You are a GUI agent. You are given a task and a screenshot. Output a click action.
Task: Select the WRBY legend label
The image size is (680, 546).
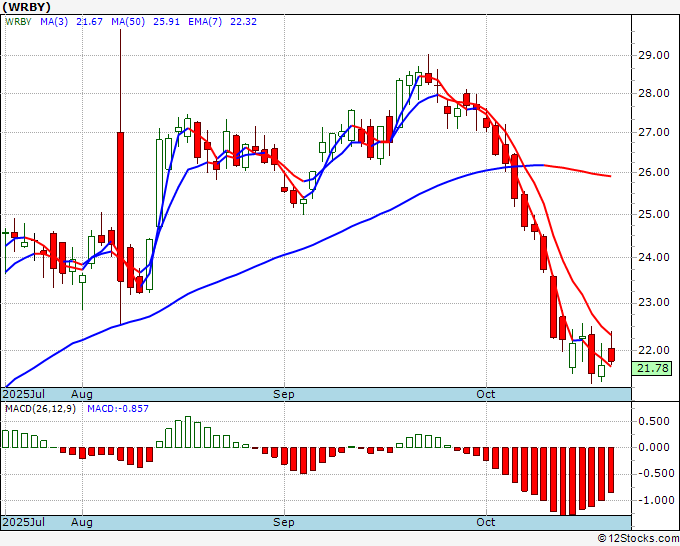point(18,22)
